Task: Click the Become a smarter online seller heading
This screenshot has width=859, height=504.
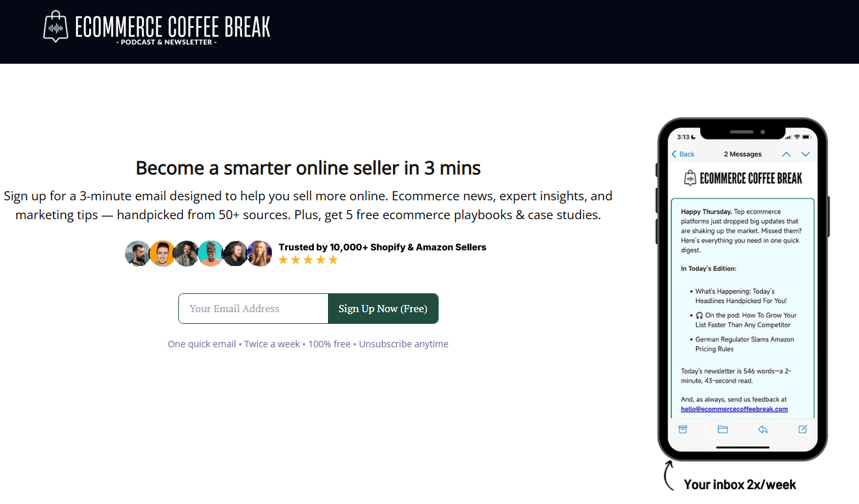Action: pos(308,168)
